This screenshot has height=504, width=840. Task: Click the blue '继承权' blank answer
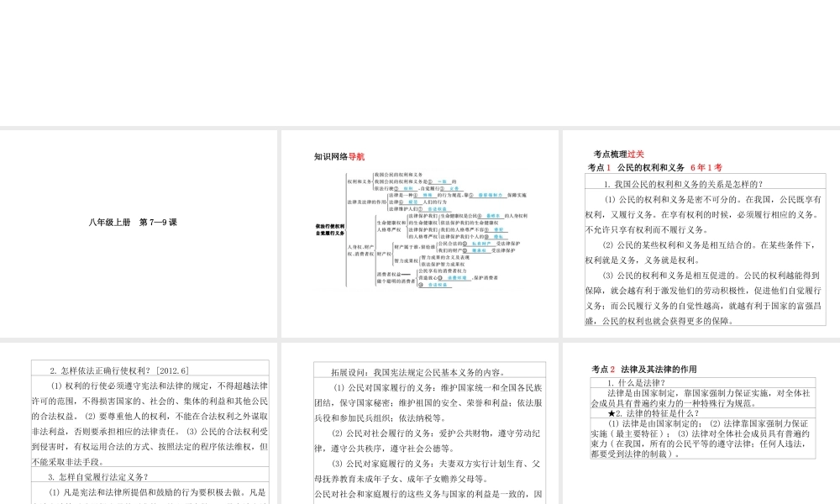[x=479, y=250]
